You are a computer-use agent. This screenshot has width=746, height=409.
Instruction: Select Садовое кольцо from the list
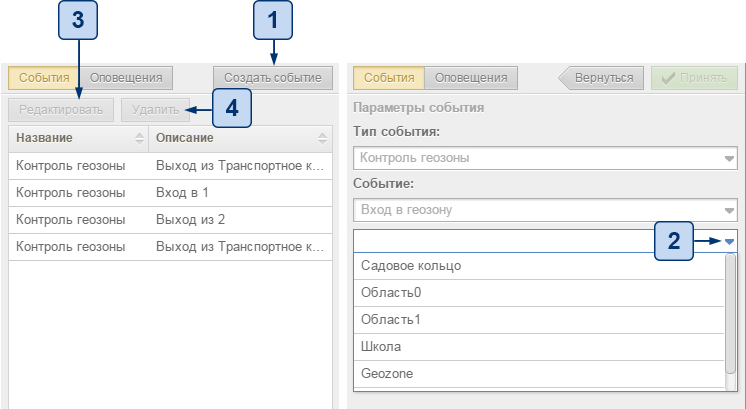(x=539, y=266)
